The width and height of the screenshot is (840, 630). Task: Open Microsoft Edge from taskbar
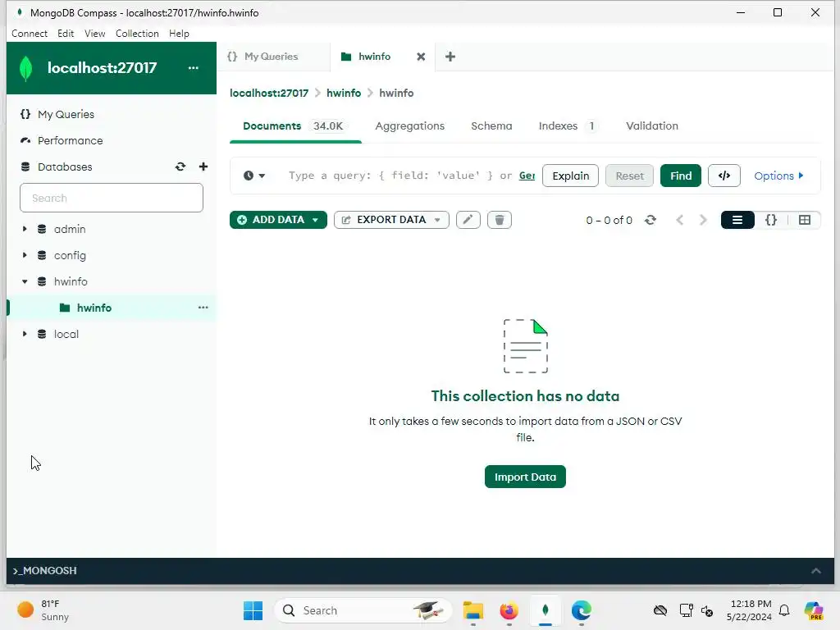[582, 610]
